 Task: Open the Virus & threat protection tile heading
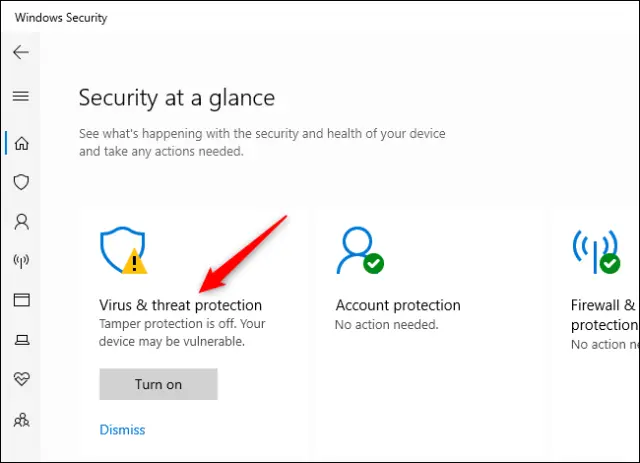point(180,305)
